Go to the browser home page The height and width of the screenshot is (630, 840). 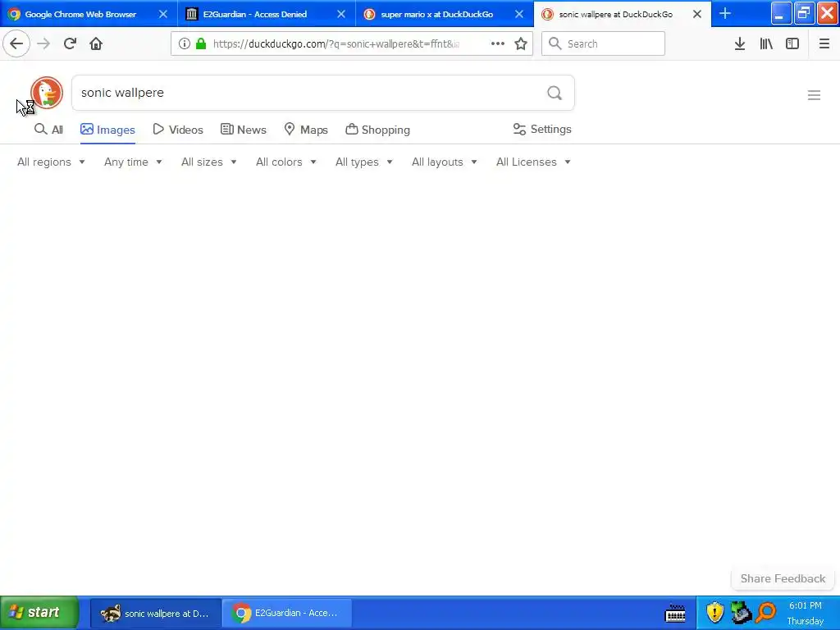[x=96, y=43]
